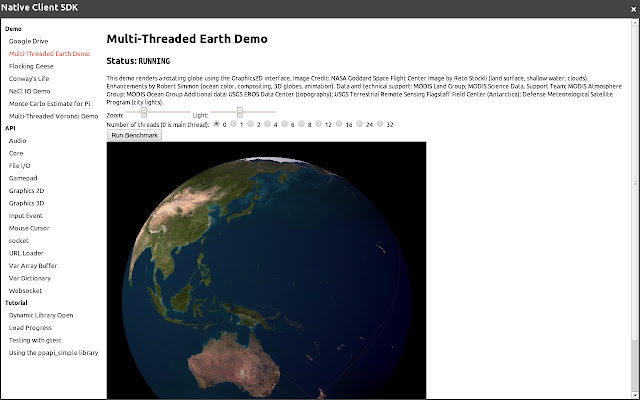Click the Status: RUNNING text
Viewport: 640px width, 400px height.
(x=138, y=61)
